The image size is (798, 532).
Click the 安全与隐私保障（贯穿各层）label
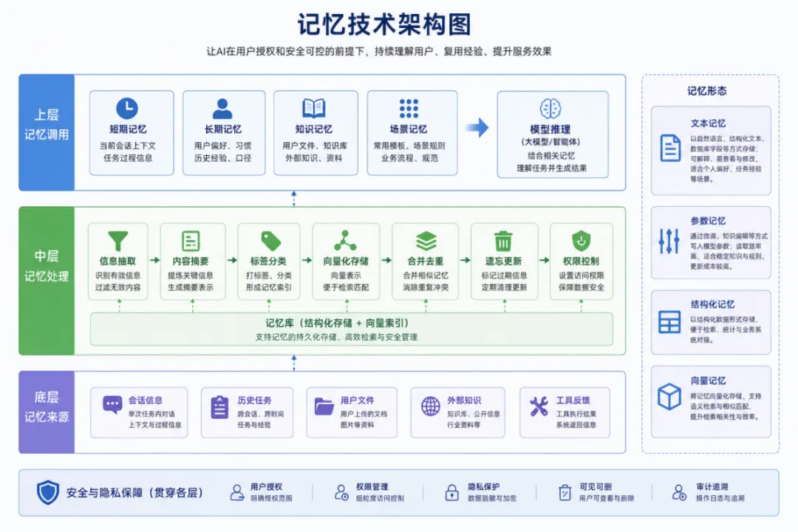(136, 492)
